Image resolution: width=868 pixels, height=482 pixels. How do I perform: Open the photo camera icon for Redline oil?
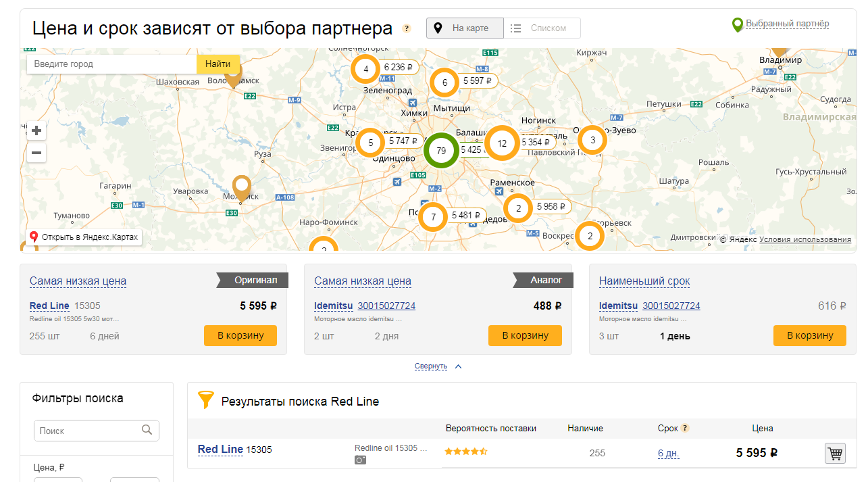coord(361,460)
